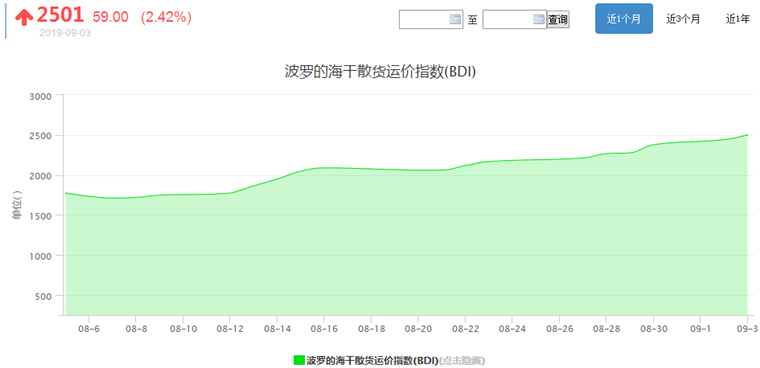Focus the start date input field
The height and width of the screenshot is (368, 760).
click(x=431, y=19)
